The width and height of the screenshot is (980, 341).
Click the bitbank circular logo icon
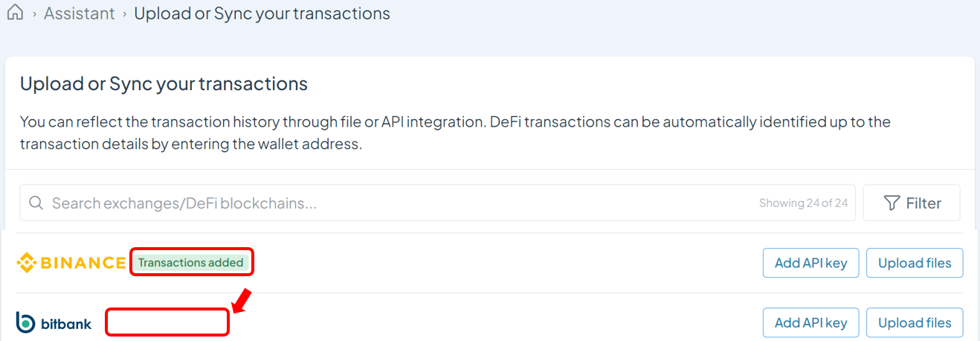coord(26,322)
